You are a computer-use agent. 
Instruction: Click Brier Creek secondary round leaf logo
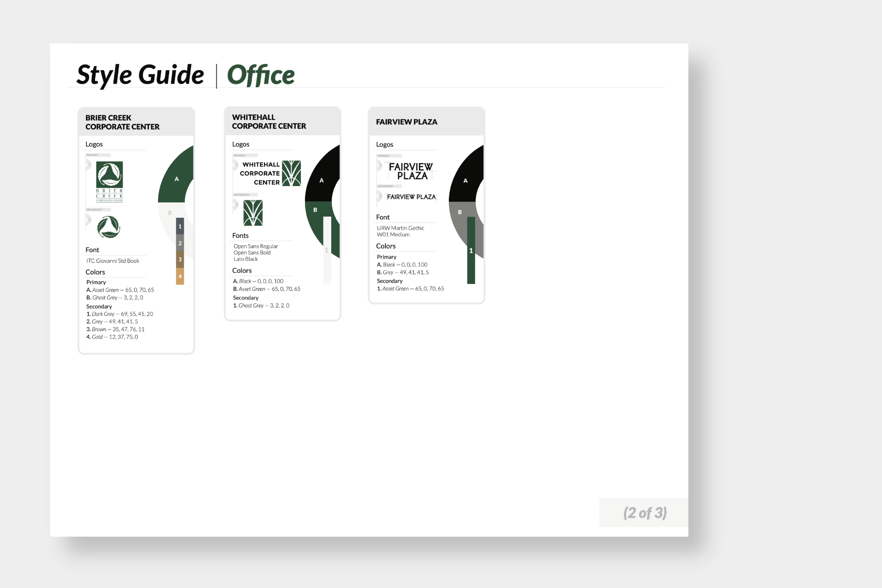109,227
